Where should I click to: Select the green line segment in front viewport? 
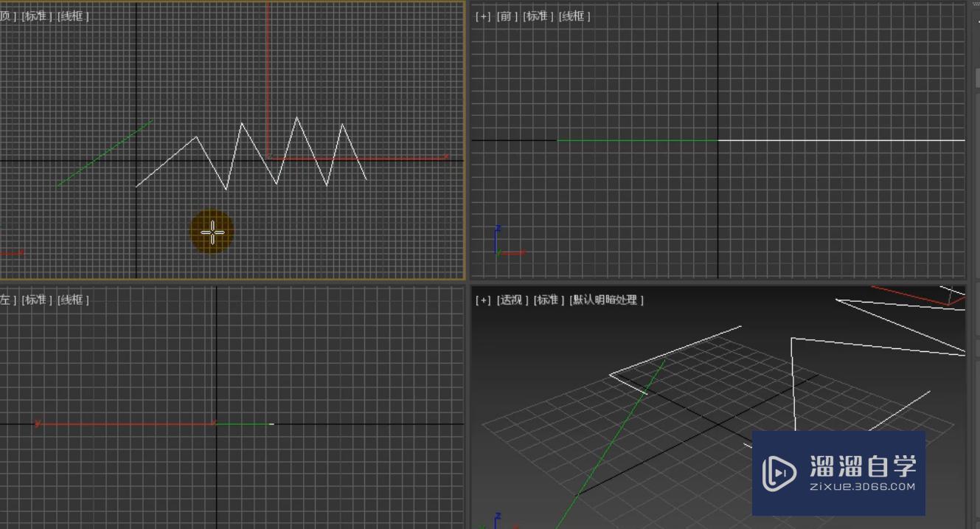point(637,140)
